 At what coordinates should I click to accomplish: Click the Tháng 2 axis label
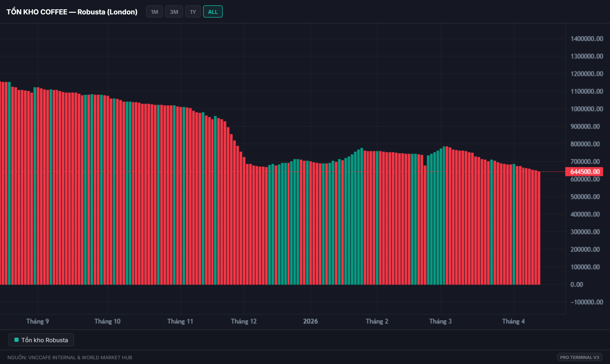pyautogui.click(x=377, y=321)
